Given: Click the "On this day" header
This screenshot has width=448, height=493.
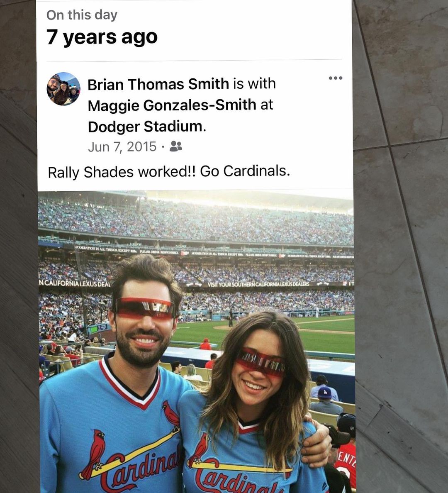Looking at the screenshot, I should (82, 15).
